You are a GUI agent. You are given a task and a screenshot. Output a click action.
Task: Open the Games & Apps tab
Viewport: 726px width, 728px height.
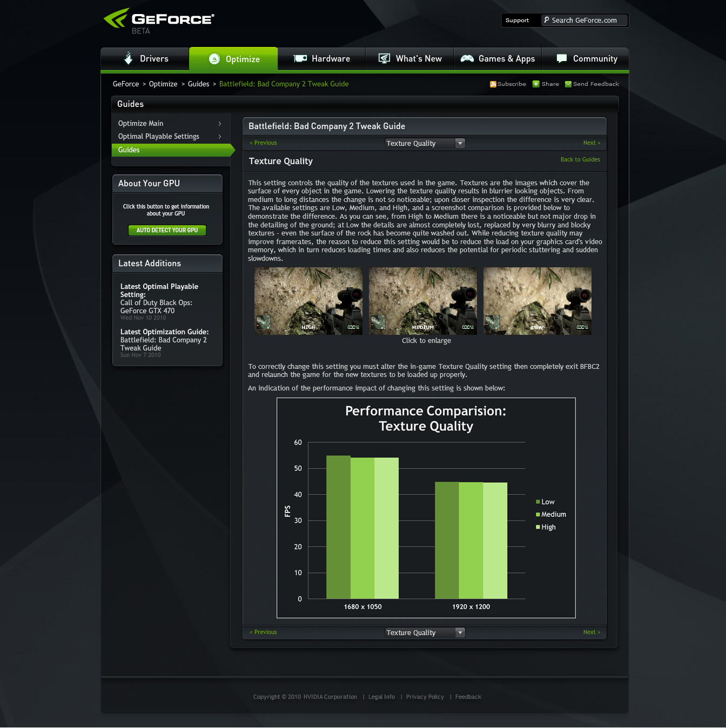coord(498,59)
